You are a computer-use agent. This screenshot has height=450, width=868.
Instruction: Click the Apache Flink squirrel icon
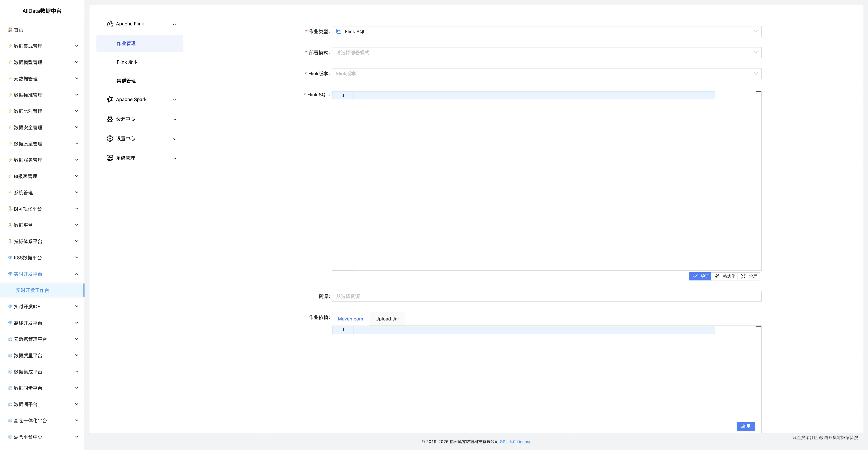[x=110, y=24]
